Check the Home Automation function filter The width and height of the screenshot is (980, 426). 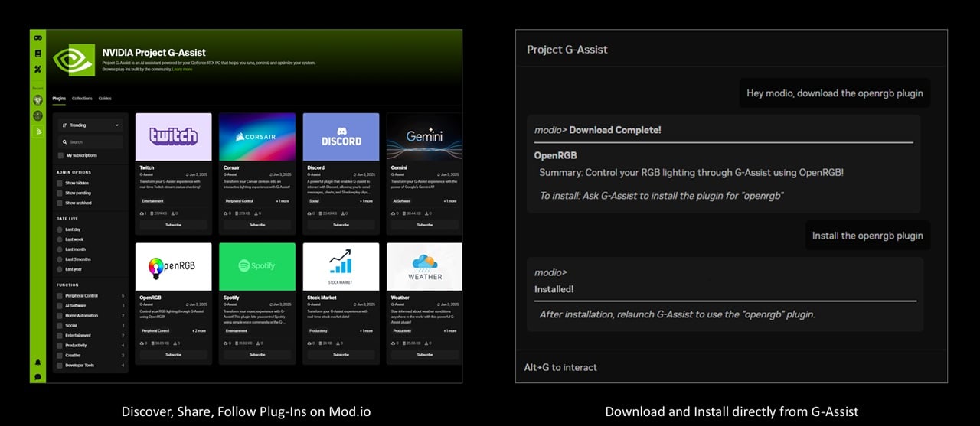click(x=60, y=315)
